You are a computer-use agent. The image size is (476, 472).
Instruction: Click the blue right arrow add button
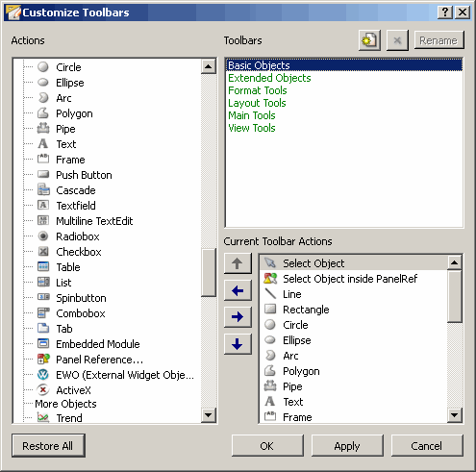[x=238, y=317]
